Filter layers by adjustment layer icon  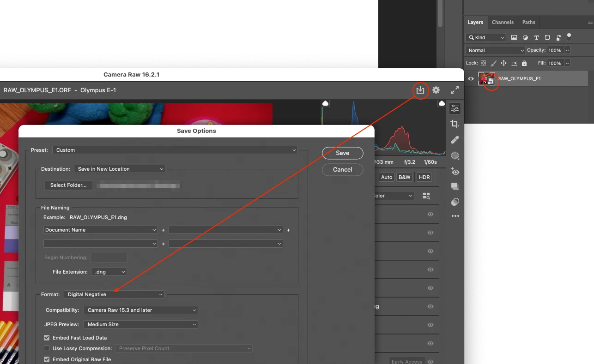tap(525, 37)
